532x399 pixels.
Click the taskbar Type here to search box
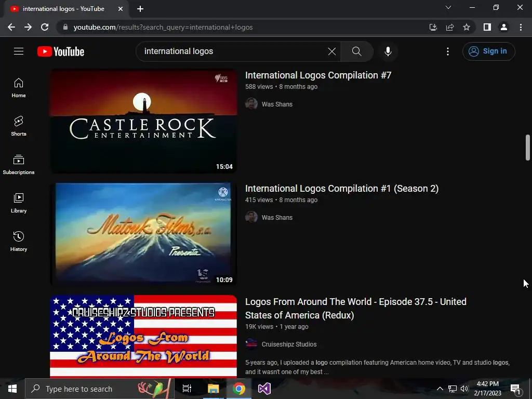point(100,389)
